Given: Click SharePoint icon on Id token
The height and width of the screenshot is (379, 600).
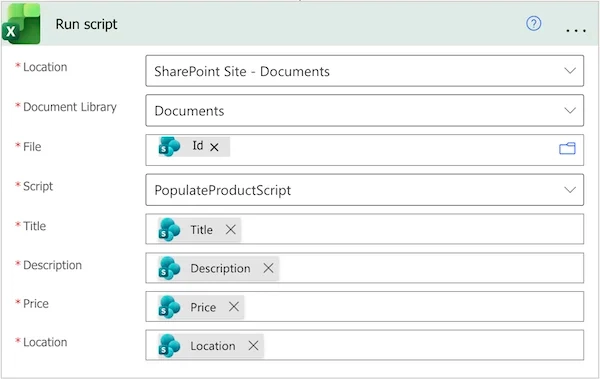Looking at the screenshot, I should [x=169, y=147].
